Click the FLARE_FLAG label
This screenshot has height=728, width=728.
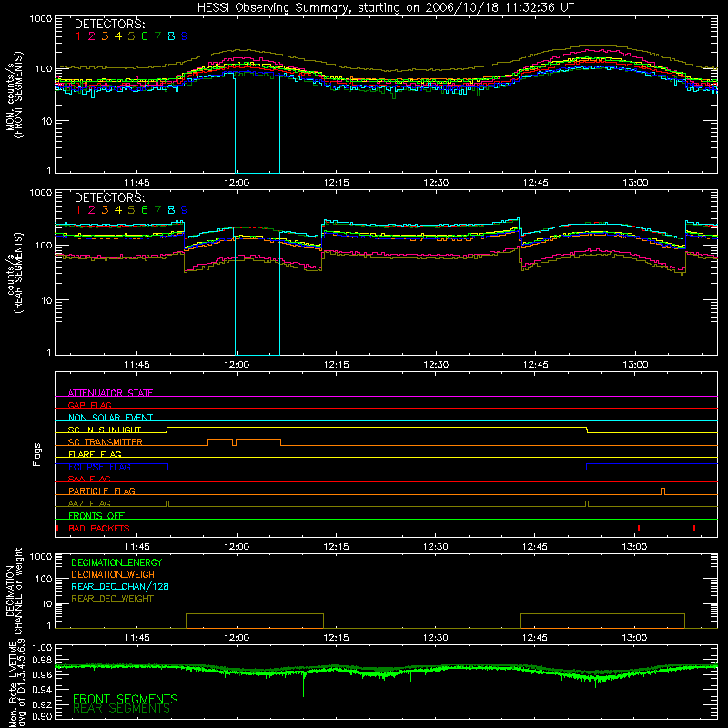point(95,454)
